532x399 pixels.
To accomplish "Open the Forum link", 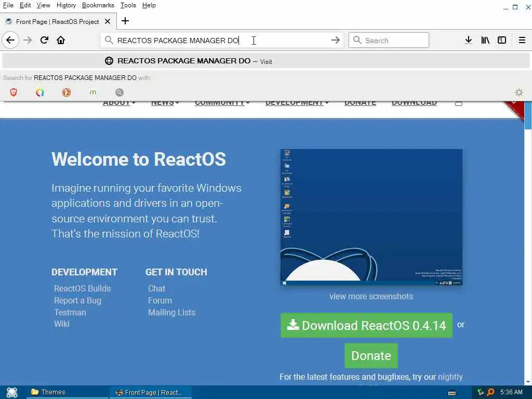I will [160, 301].
